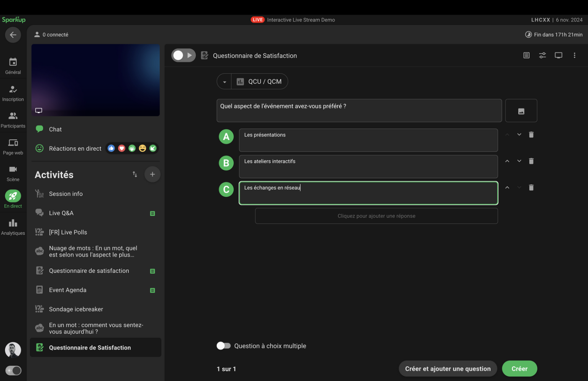
Task: Open the Analytiques sidebar section
Action: (13, 227)
